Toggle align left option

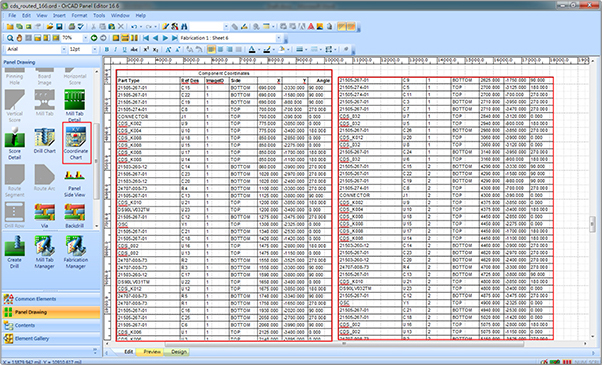[211, 50]
